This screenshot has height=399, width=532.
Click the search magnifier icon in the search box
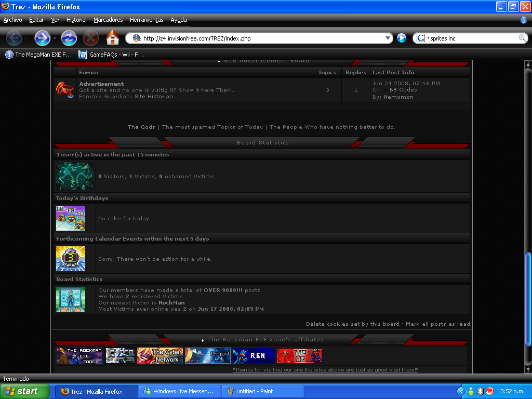(522, 38)
